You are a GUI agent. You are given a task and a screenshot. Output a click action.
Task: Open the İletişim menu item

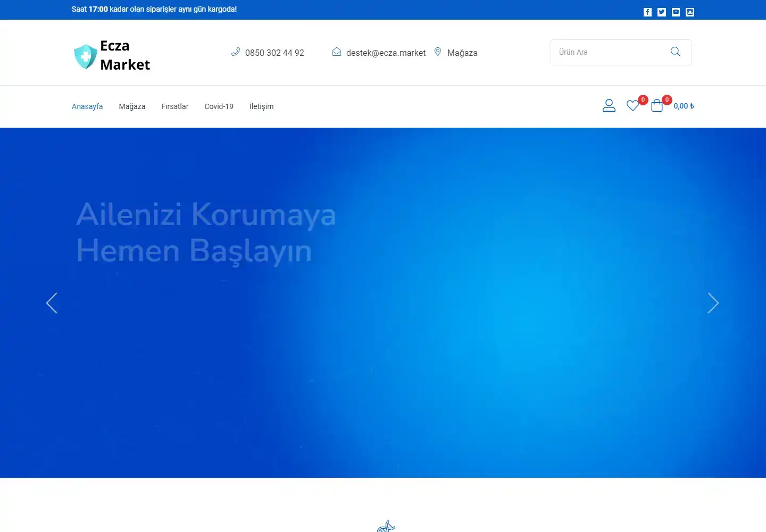261,106
